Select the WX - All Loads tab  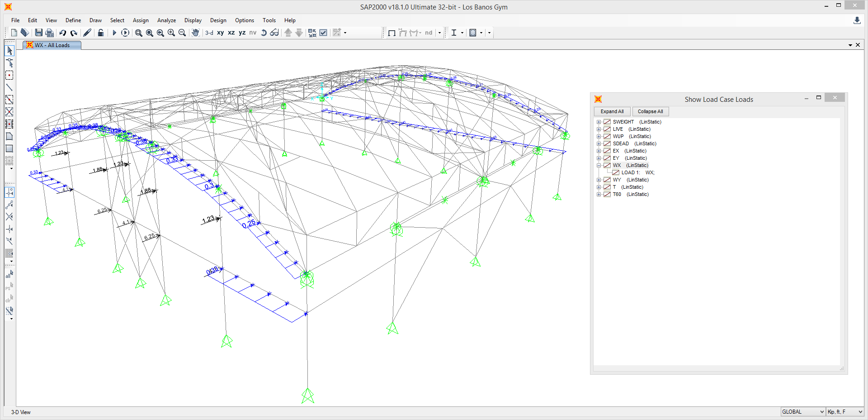(52, 45)
